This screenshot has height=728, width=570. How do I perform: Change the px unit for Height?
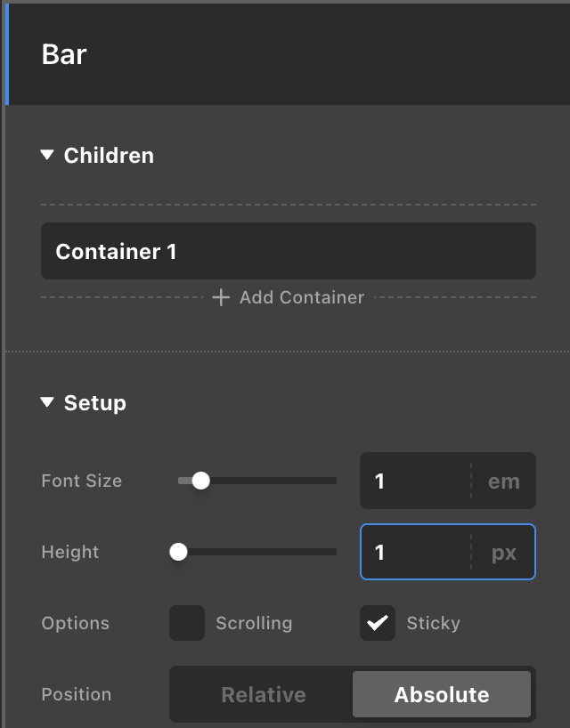[x=503, y=553]
